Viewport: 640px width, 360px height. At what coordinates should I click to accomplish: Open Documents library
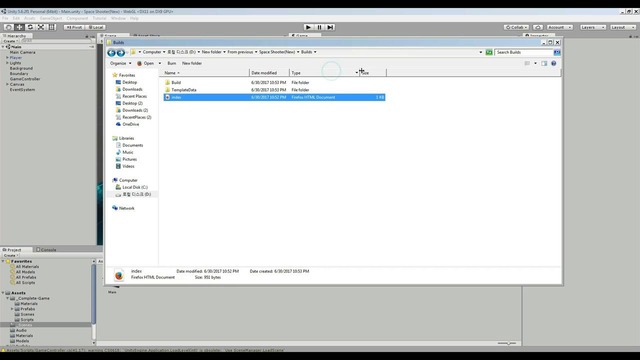(133, 145)
